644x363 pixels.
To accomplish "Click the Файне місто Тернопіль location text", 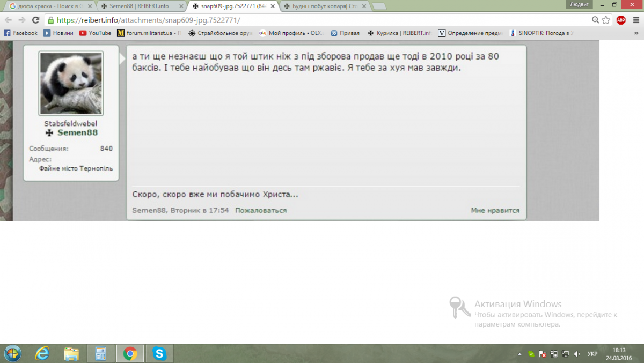I will tap(76, 168).
